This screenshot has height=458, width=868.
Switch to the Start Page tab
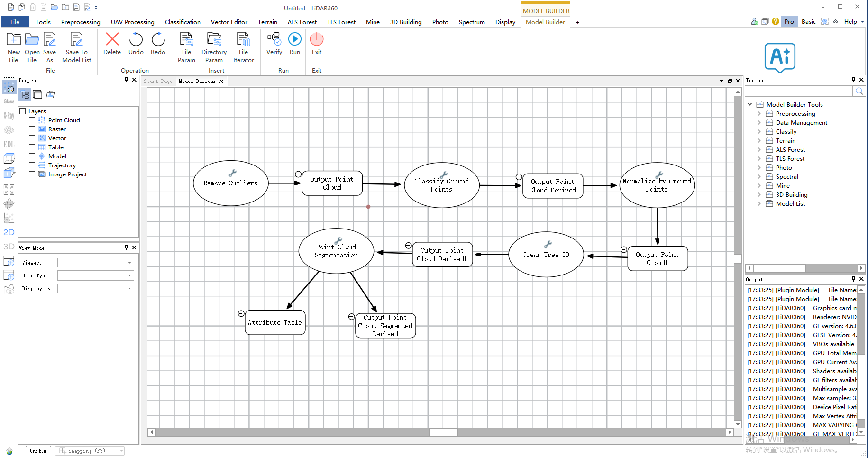158,81
